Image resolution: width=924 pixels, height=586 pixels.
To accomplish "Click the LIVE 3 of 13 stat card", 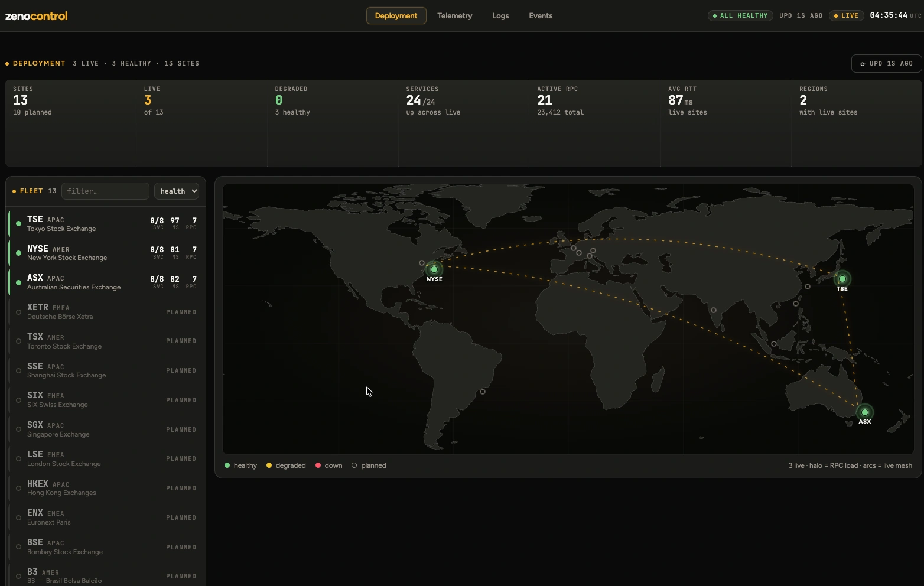I will pos(202,123).
